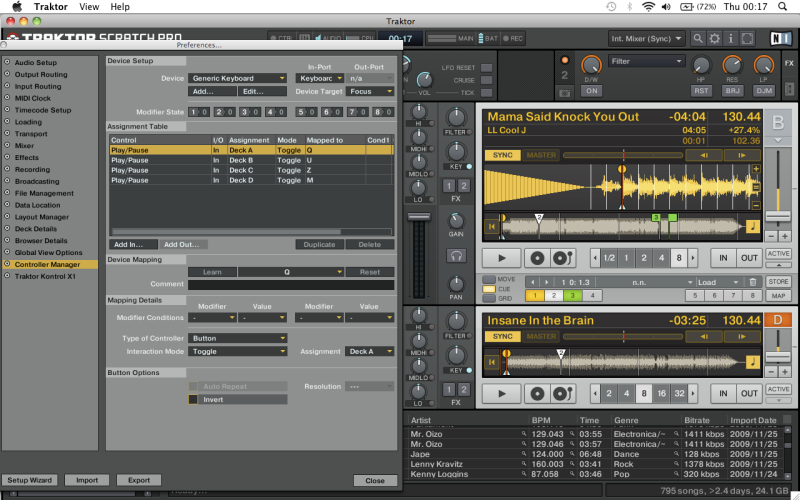The height and width of the screenshot is (500, 800).
Task: Open the Traktor search magnifier in header
Action: point(697,38)
